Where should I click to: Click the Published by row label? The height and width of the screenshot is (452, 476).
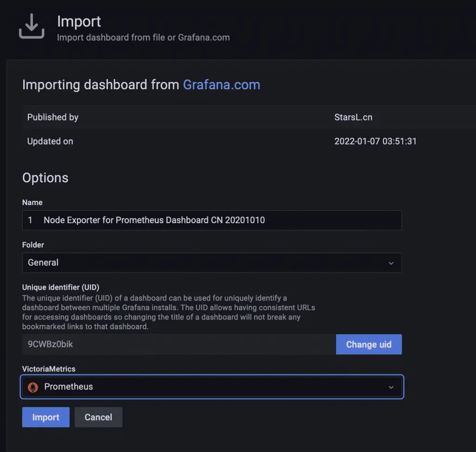pyautogui.click(x=53, y=117)
